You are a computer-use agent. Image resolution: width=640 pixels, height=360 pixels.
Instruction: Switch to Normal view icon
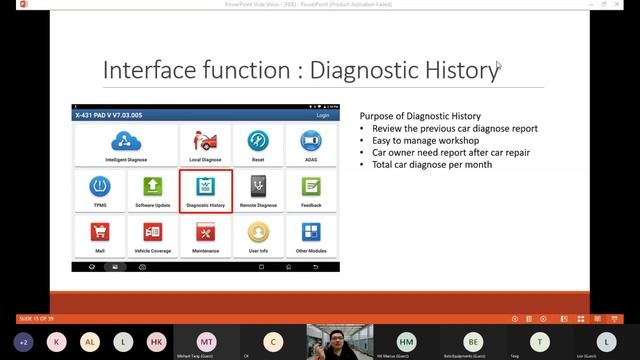[564, 319]
